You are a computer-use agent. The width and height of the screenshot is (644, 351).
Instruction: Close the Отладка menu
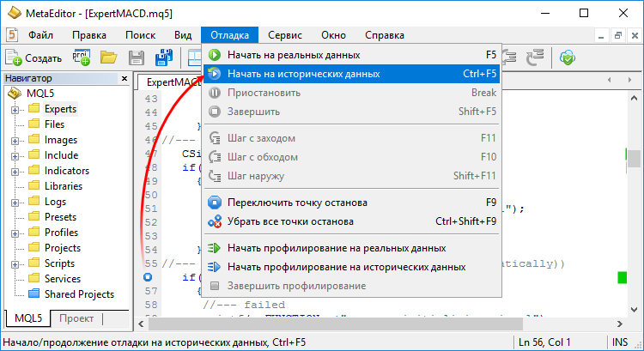[x=229, y=35]
